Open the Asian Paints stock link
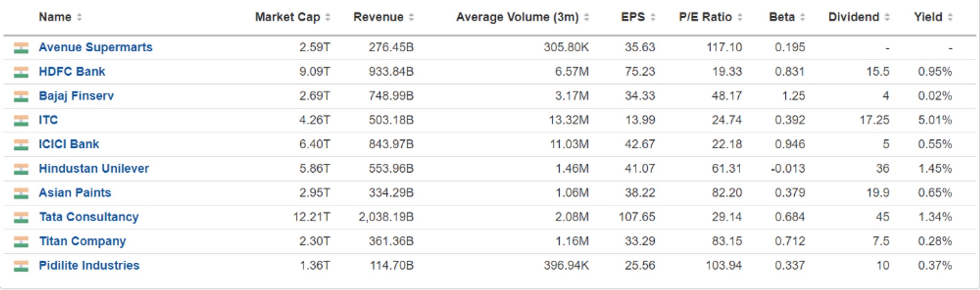This screenshot has height=290, width=980. (75, 193)
